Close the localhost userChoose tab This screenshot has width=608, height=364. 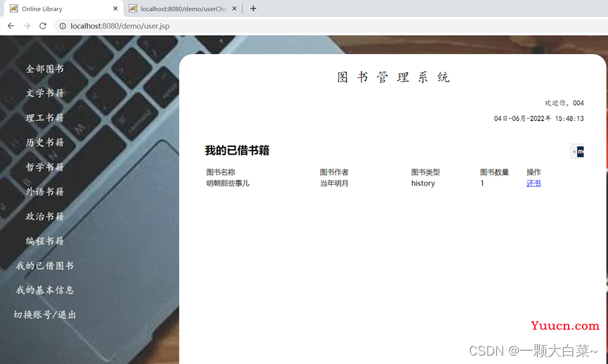tap(234, 8)
